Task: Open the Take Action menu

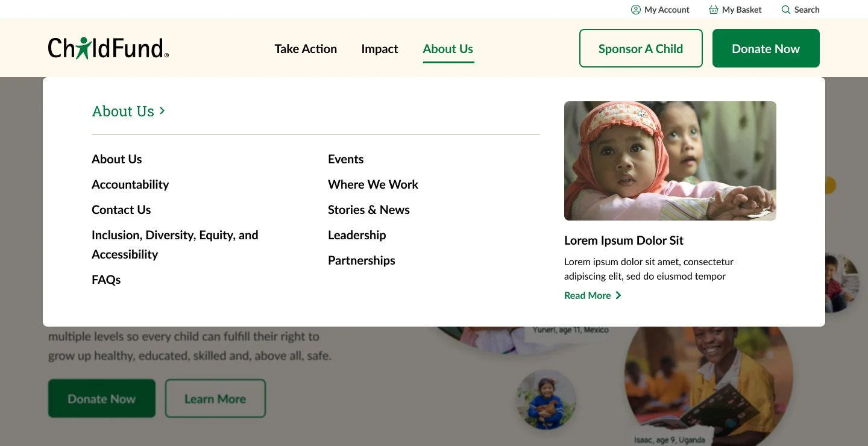Action: click(306, 49)
